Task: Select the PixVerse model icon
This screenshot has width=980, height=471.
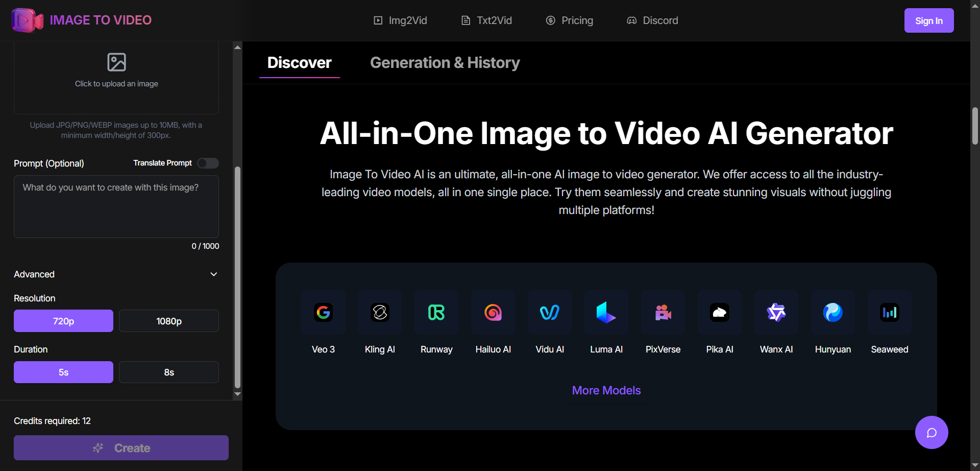Action: click(x=663, y=313)
